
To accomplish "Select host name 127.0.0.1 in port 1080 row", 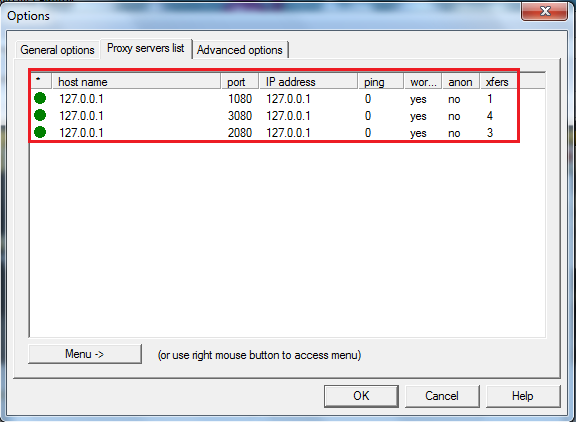I will pos(81,99).
